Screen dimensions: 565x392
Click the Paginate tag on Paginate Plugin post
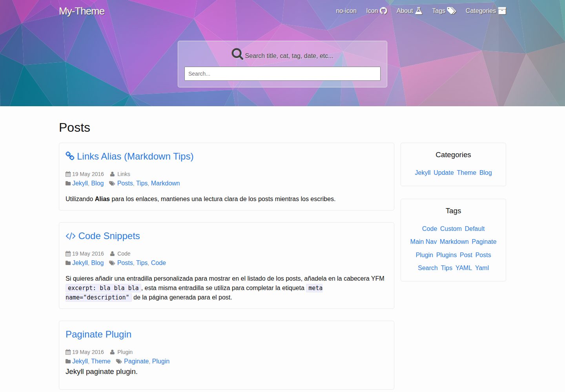click(x=136, y=361)
